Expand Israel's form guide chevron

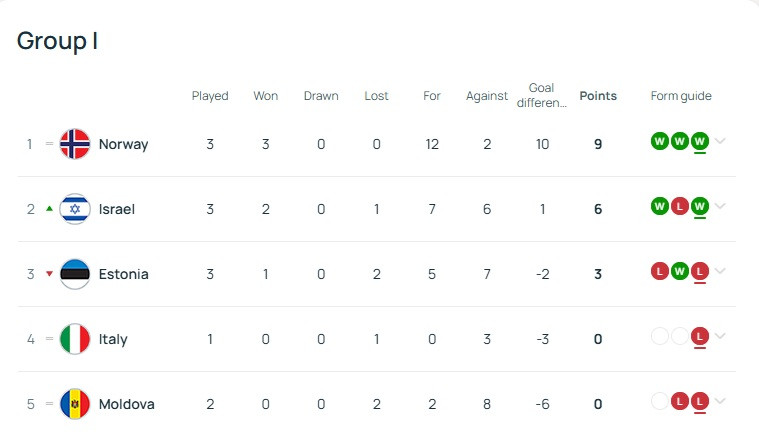(x=720, y=206)
